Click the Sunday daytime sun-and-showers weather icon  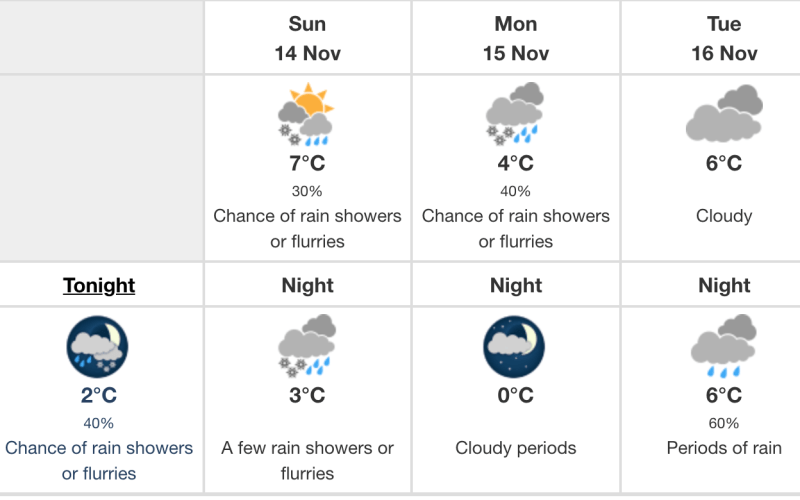pyautogui.click(x=306, y=118)
